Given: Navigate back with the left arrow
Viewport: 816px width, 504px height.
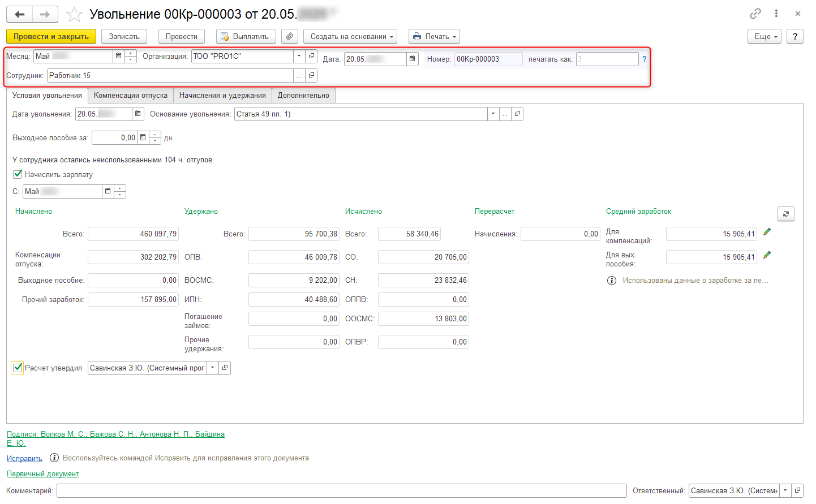Looking at the screenshot, I should [x=20, y=15].
